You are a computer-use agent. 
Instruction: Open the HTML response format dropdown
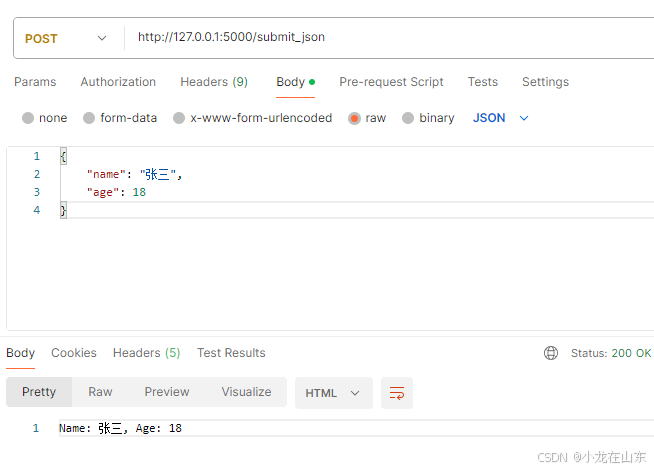(x=333, y=393)
